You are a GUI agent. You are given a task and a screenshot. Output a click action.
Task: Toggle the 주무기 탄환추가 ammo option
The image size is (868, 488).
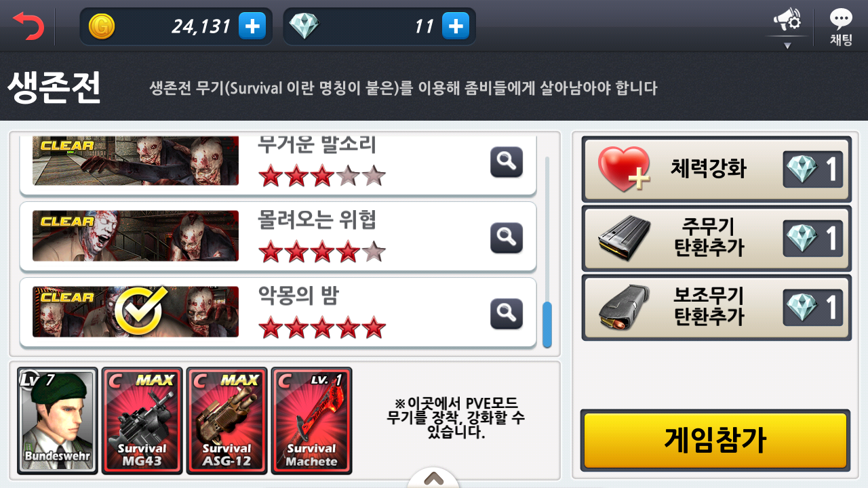click(x=716, y=238)
